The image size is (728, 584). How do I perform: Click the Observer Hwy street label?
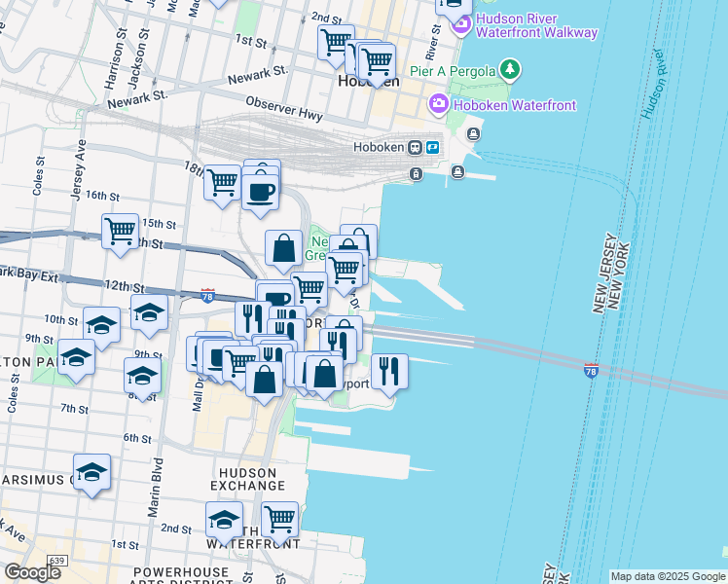pyautogui.click(x=284, y=109)
